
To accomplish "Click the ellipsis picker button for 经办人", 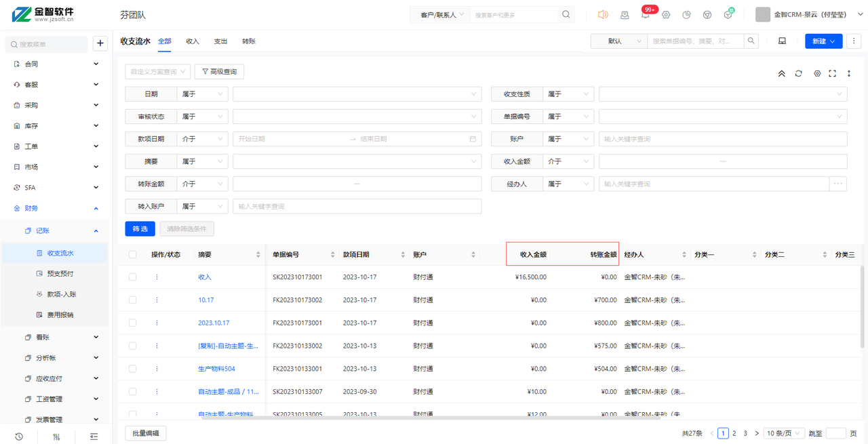I will [x=838, y=184].
